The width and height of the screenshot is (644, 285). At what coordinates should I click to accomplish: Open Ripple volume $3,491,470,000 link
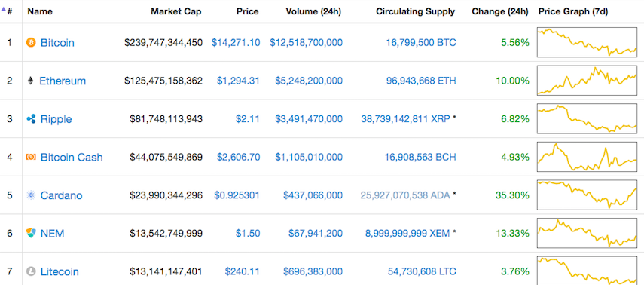(309, 119)
